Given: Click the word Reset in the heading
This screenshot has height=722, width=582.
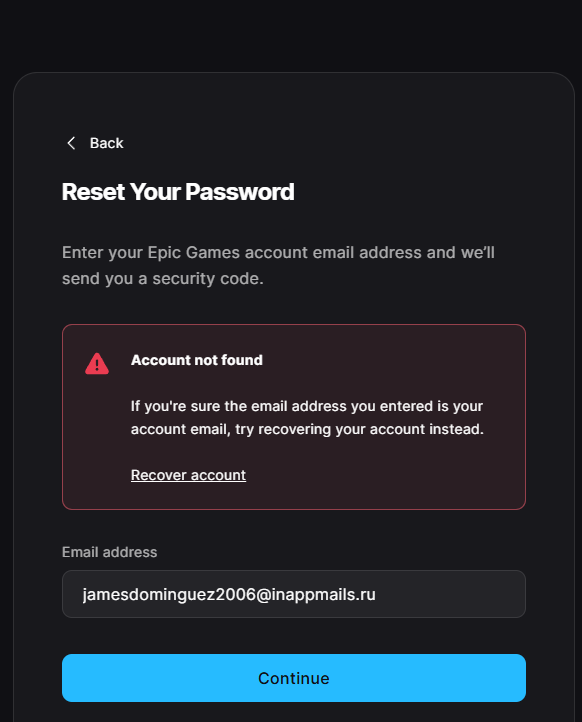Looking at the screenshot, I should point(93,192).
